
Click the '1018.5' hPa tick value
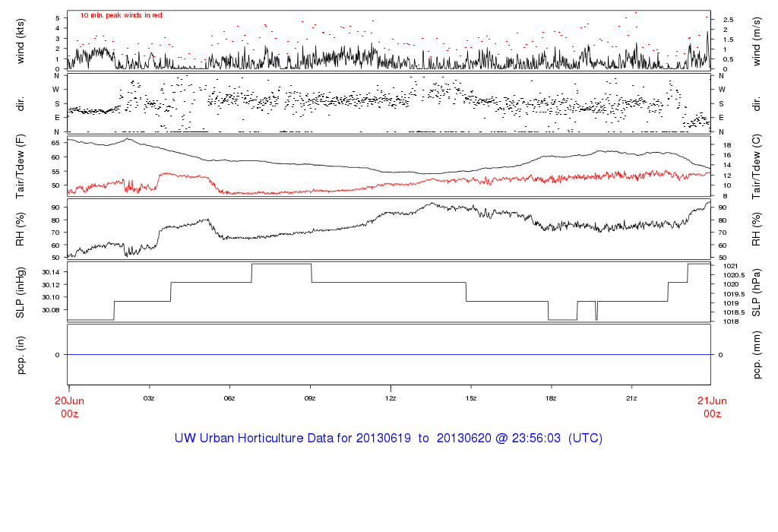[x=735, y=312]
